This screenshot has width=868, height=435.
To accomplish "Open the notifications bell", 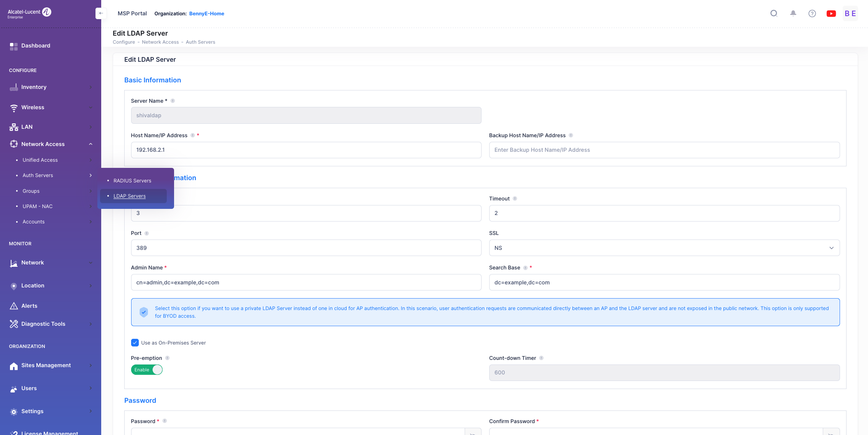I will coord(793,13).
